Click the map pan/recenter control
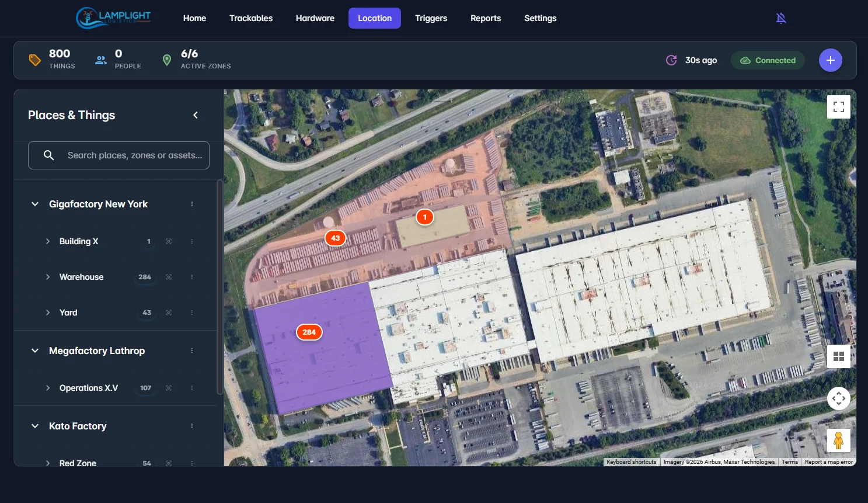 [838, 398]
